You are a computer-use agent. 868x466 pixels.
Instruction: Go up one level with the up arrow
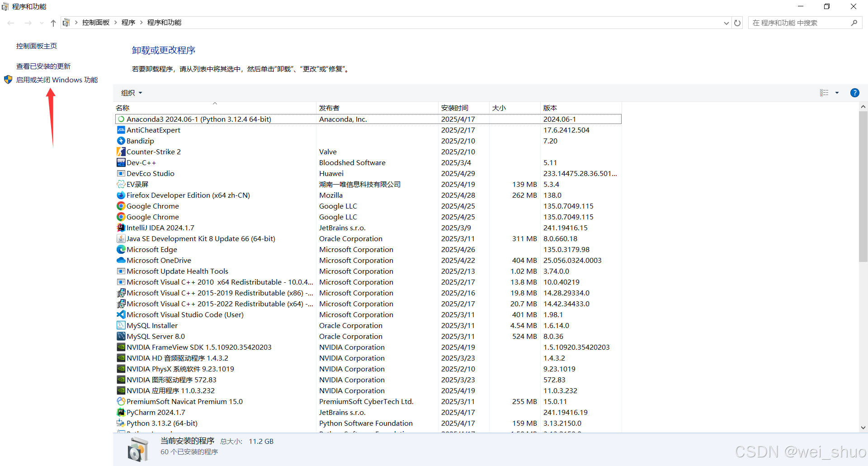click(x=53, y=23)
